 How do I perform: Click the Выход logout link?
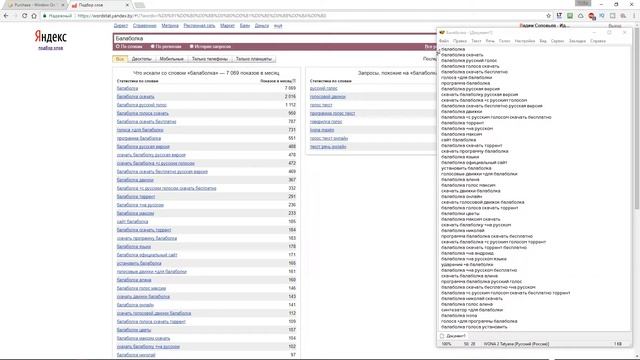[615, 26]
